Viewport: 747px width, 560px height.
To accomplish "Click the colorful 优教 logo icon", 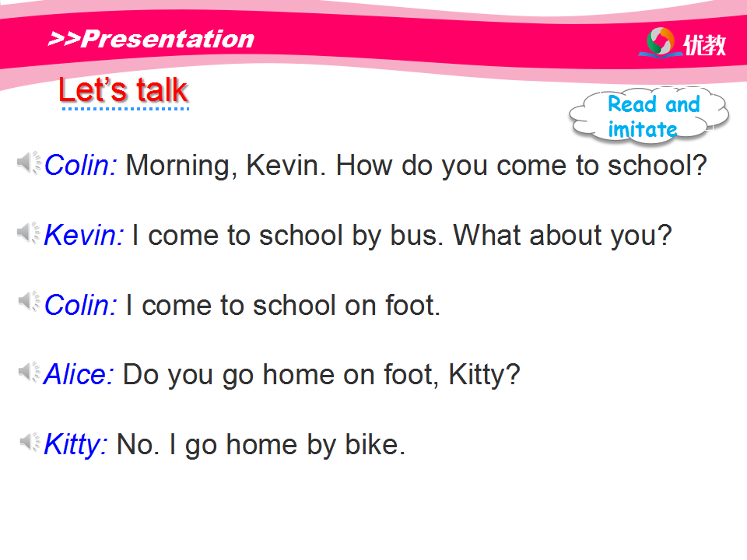I will (660, 42).
